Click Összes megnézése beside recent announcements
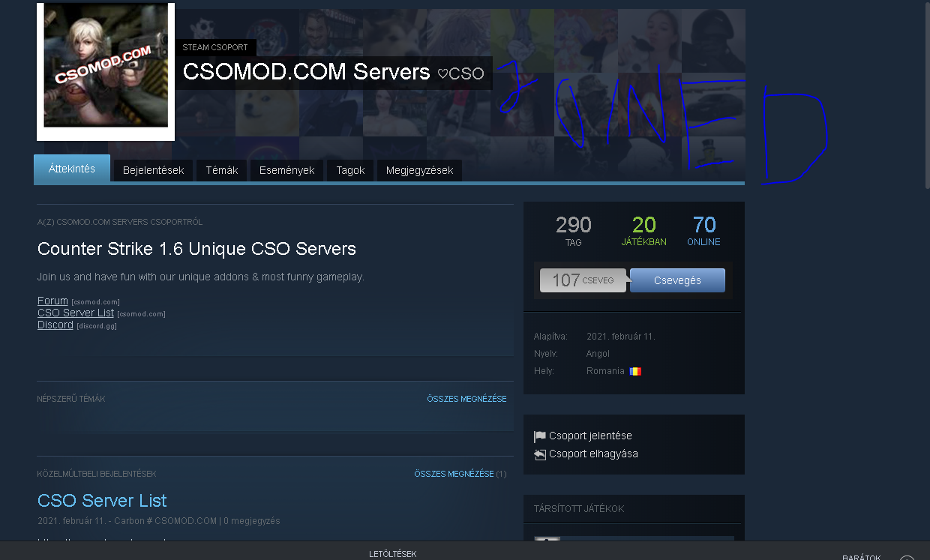Viewport: 930px width, 560px height. 454,474
